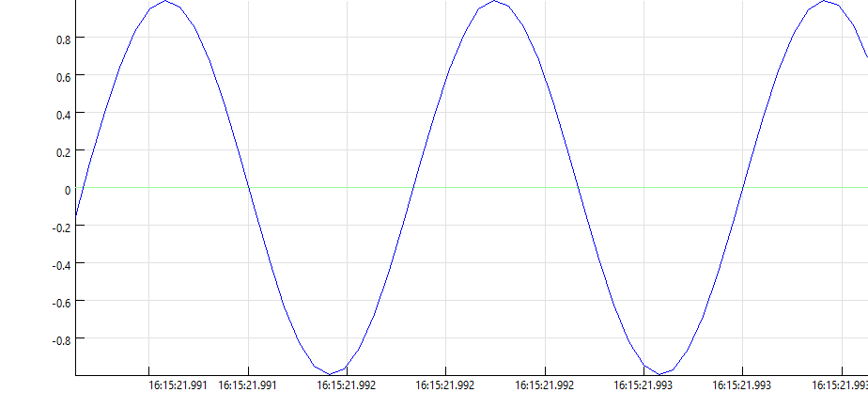Select the second peak of the blue curve
Screen dimensions: 868x408
494,1
